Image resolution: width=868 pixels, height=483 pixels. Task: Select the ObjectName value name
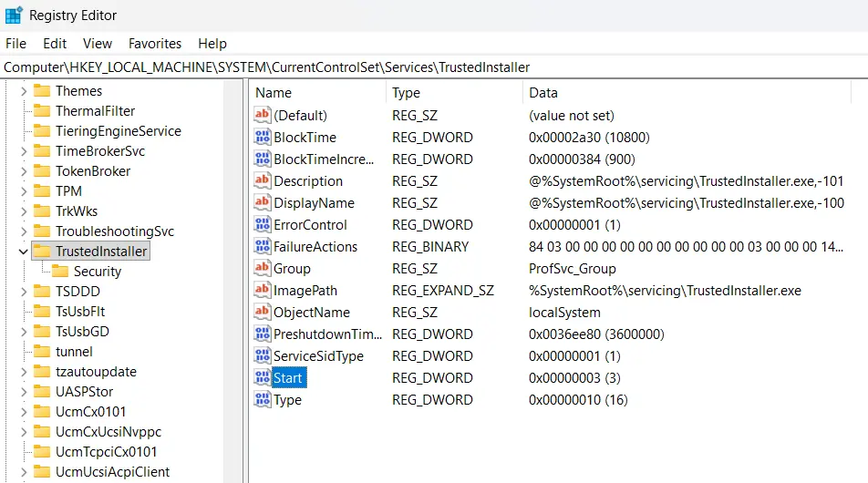pos(312,312)
